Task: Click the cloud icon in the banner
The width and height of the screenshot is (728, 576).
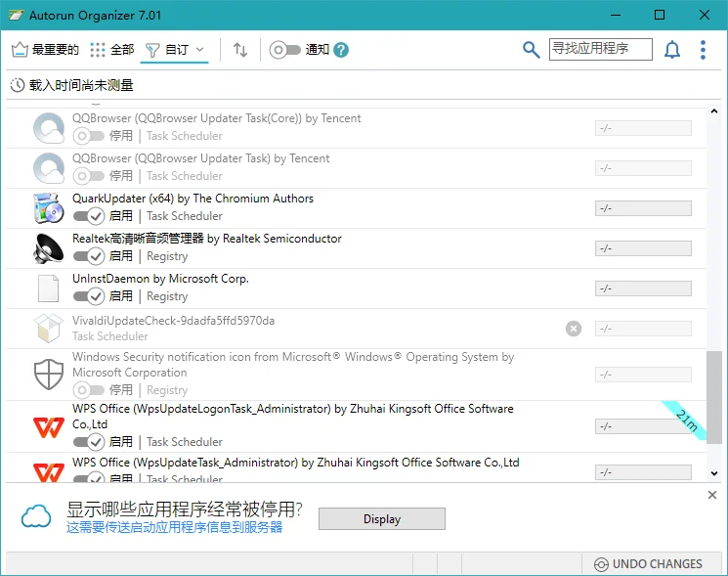Action: click(36, 516)
